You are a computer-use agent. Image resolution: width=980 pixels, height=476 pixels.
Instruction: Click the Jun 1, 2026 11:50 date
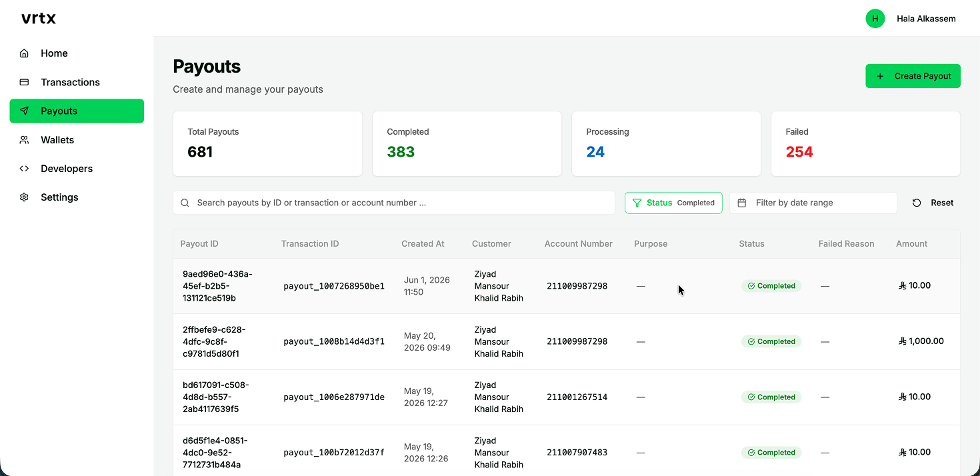coord(427,286)
